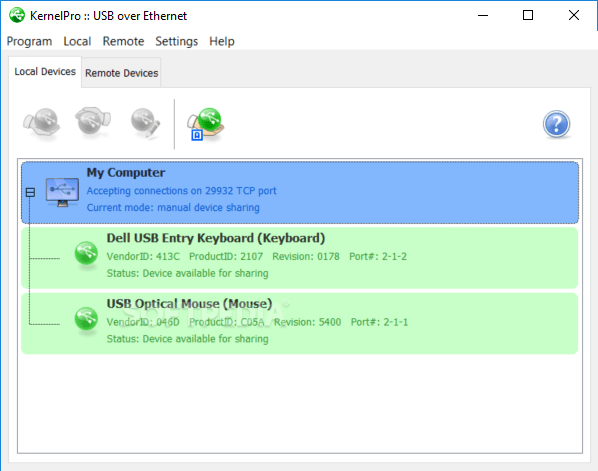The height and width of the screenshot is (471, 598).
Task: Select the My Computer row title
Action: click(x=126, y=172)
